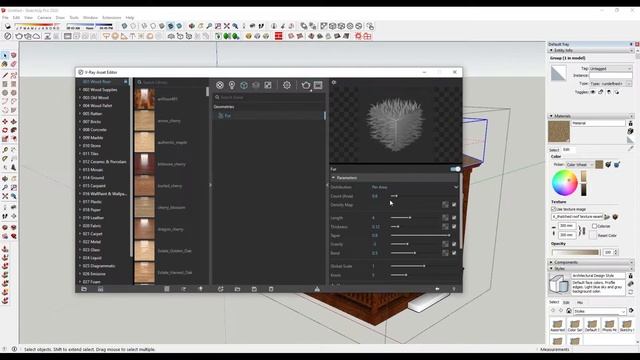This screenshot has height=360, width=640.
Task: Click the Search Library field
Action: (x=171, y=82)
